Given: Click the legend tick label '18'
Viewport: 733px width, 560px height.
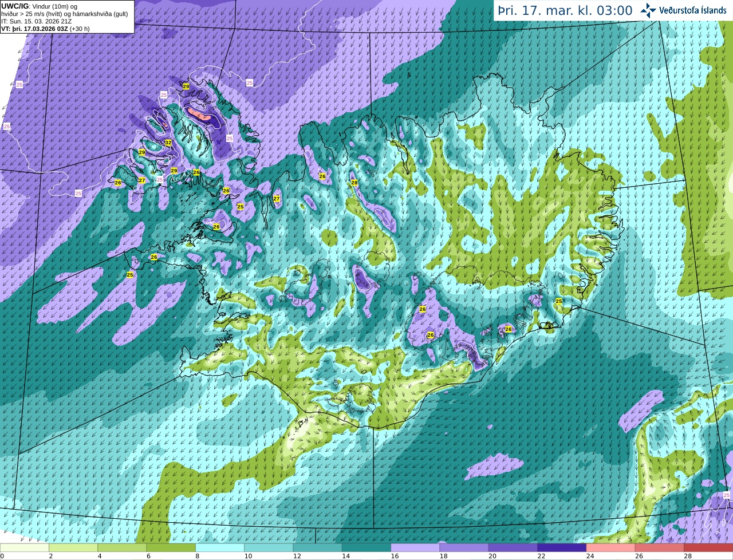Looking at the screenshot, I should coord(443,555).
